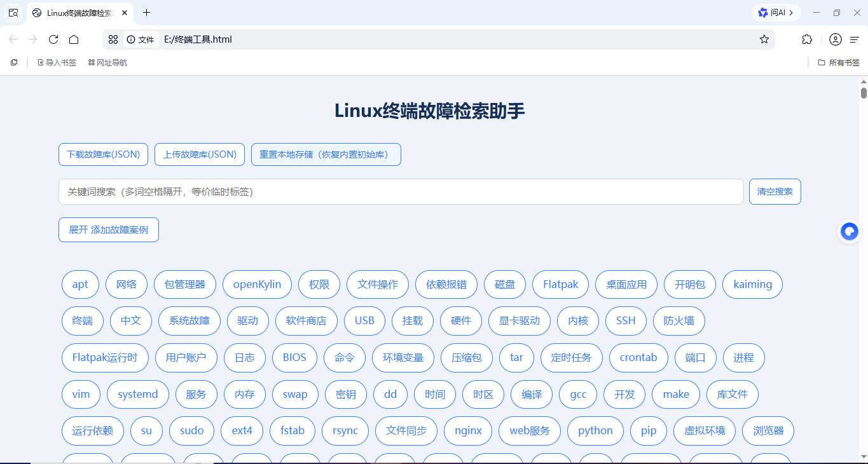Click the address bar showing E:/终端工具.html

[x=439, y=39]
